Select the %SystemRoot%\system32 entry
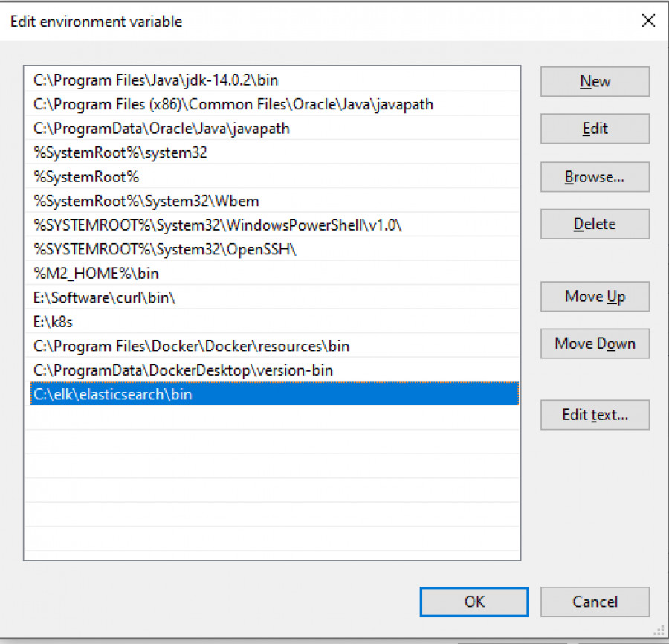 (120, 153)
